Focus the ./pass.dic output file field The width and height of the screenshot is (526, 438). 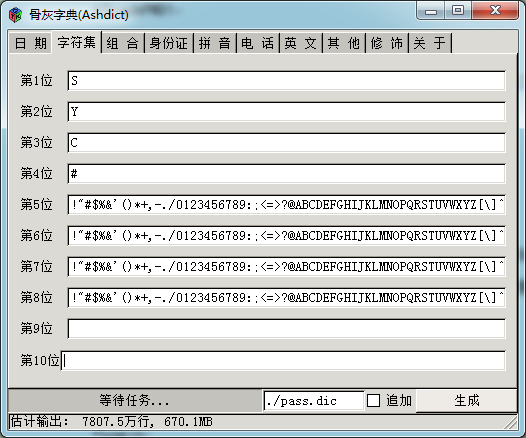pyautogui.click(x=314, y=401)
